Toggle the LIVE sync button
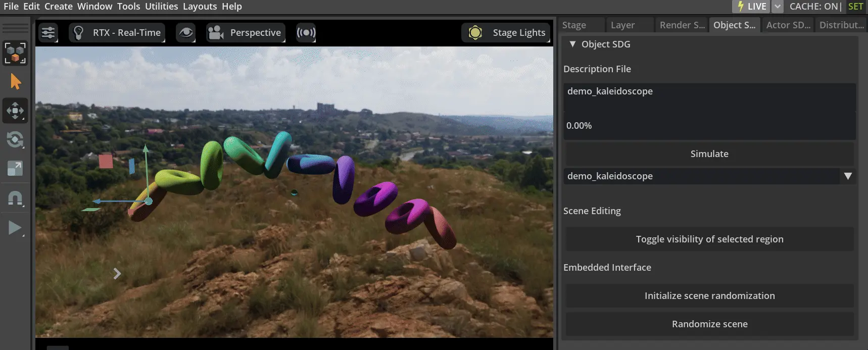868x350 pixels. (x=751, y=7)
